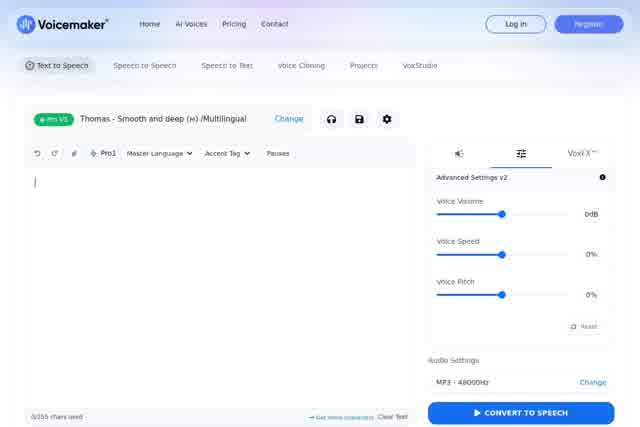This screenshot has width=640, height=427.
Task: Click inside the text editor area
Action: pos(220,288)
